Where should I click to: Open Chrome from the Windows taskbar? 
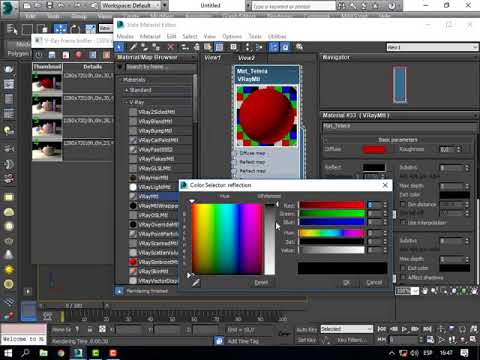pos(61,353)
